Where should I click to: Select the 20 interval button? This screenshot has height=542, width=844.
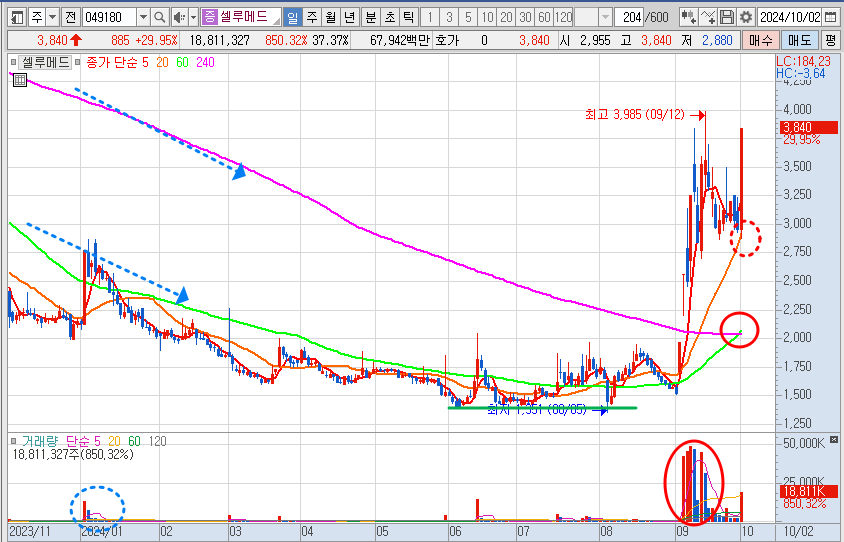pyautogui.click(x=506, y=18)
